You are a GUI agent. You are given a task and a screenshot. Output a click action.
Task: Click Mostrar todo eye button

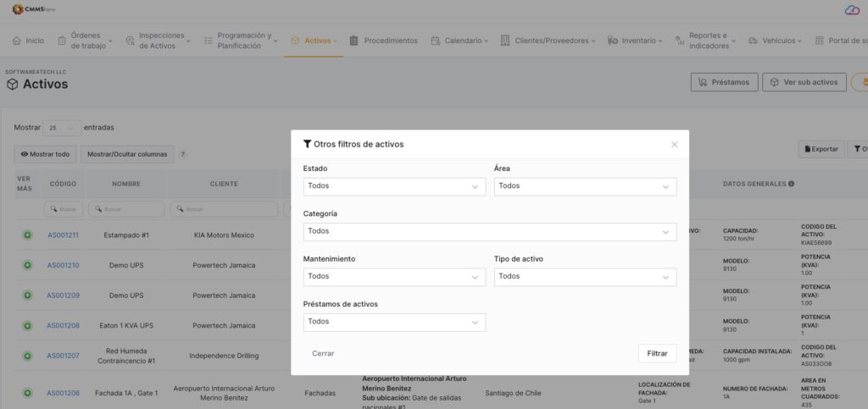[x=45, y=154]
